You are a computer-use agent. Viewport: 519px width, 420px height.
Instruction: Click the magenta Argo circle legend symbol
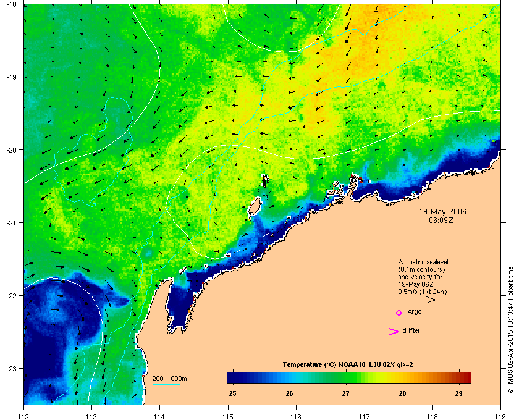(x=399, y=313)
